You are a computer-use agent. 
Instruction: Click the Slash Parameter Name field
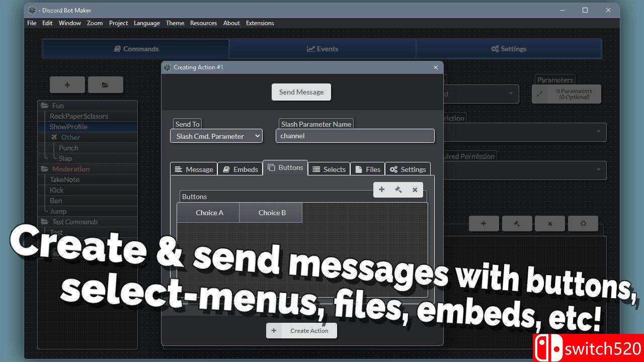click(355, 136)
